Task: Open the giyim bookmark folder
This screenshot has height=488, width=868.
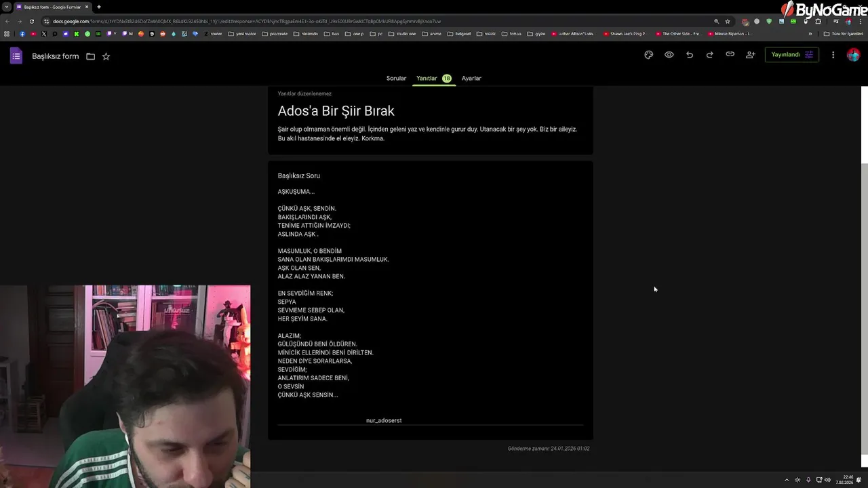Action: coord(536,33)
